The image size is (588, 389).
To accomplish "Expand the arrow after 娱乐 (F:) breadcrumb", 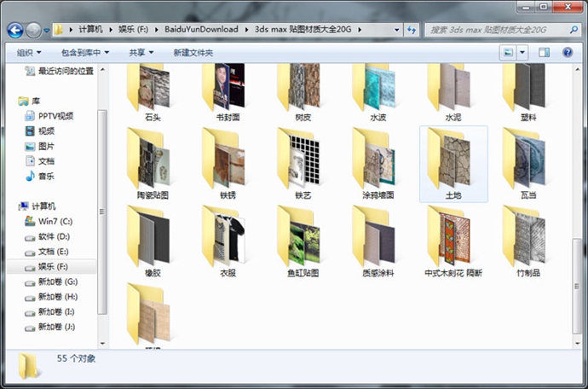I will pos(157,30).
